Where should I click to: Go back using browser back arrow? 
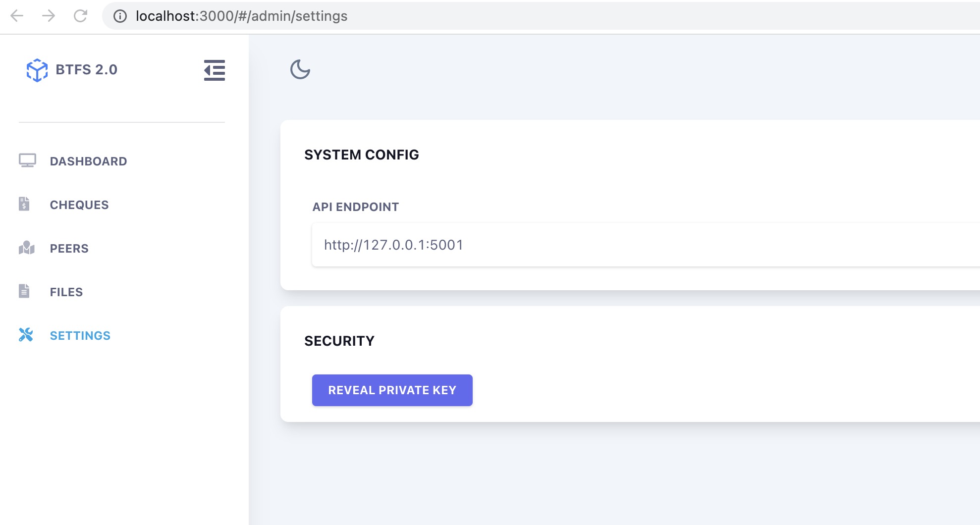click(x=17, y=16)
